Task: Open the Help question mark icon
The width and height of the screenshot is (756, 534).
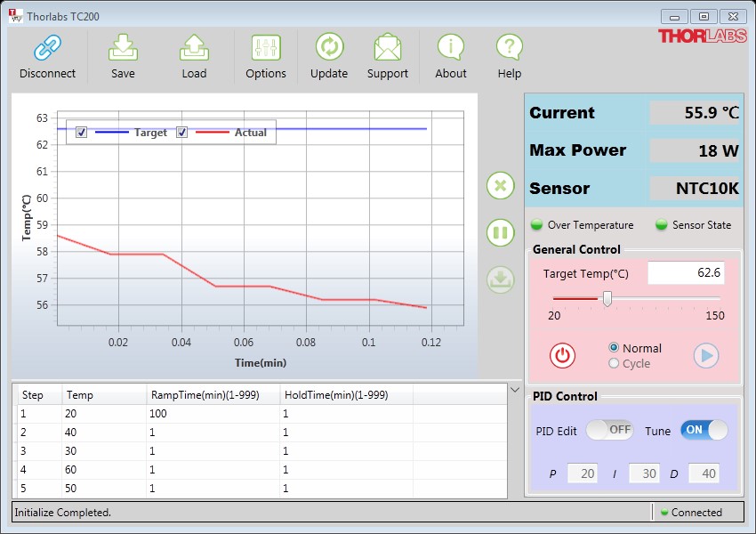Action: (x=509, y=47)
